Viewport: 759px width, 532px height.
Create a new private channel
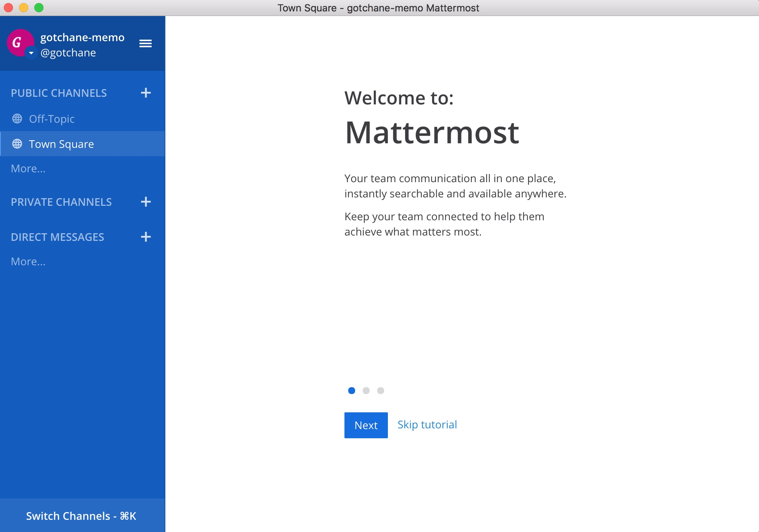click(146, 202)
